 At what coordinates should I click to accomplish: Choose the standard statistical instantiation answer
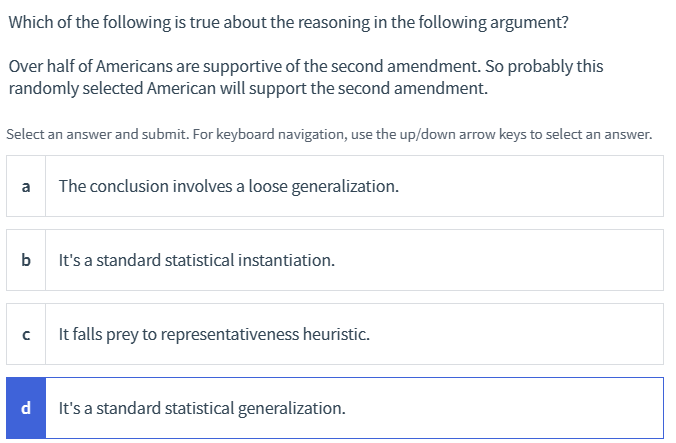pos(355,260)
